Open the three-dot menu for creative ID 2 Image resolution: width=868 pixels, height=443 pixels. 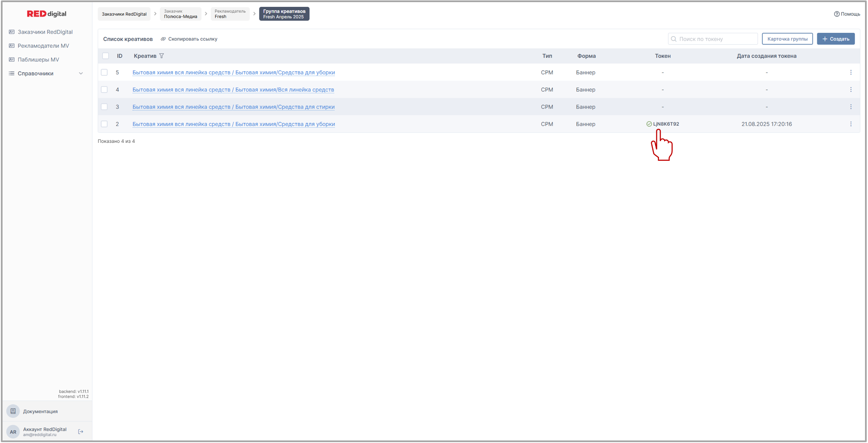click(x=851, y=124)
